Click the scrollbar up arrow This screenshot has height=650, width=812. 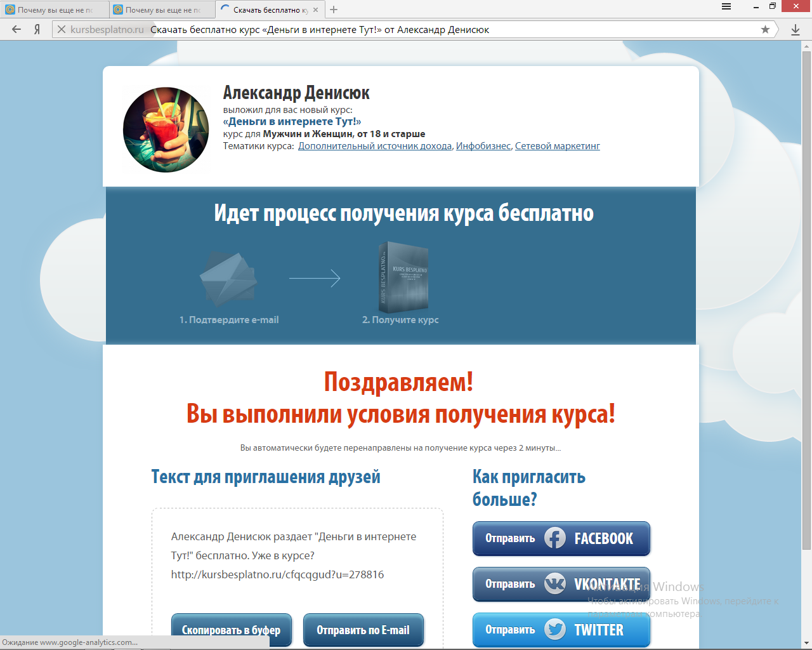[806, 45]
